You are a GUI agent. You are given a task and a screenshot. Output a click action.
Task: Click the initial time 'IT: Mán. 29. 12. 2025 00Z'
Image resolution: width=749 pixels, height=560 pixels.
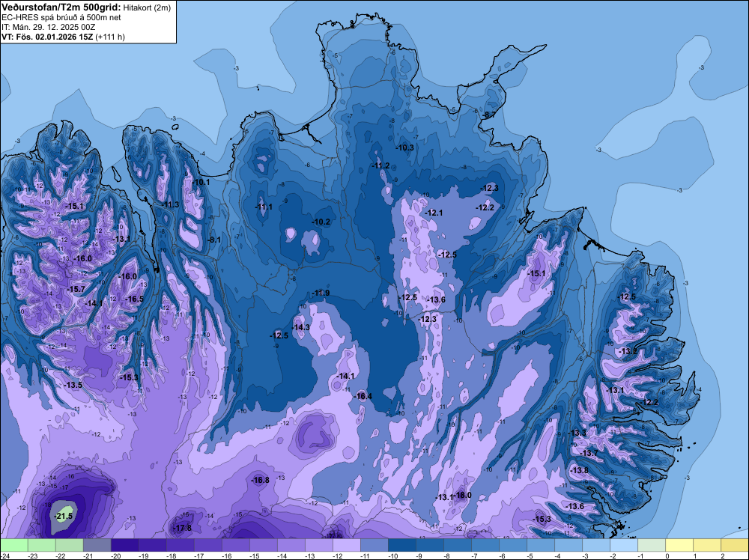[x=48, y=27]
